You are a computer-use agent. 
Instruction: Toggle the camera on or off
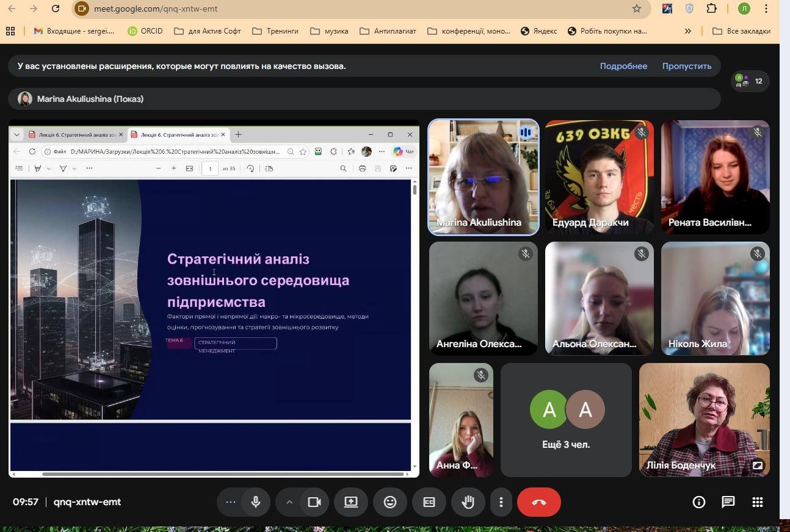pos(314,502)
